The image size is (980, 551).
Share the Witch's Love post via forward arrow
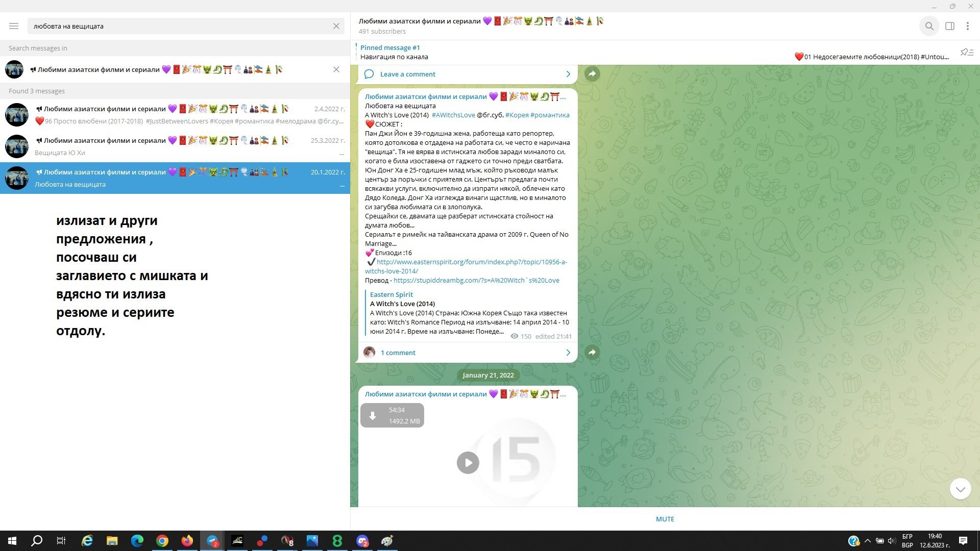[592, 353]
